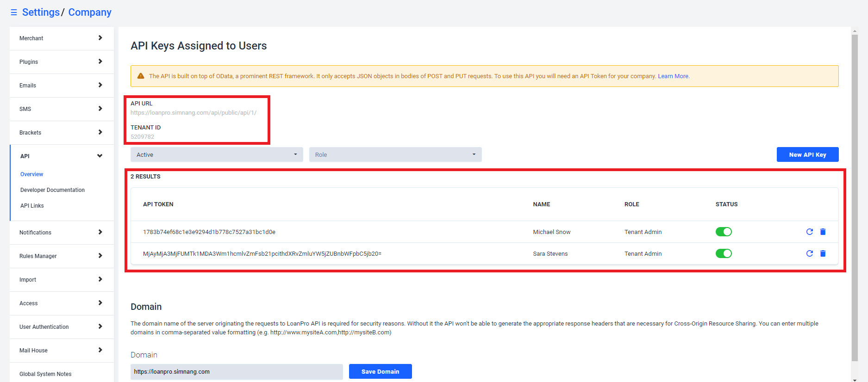Click the name Sara Stevens
The height and width of the screenshot is (382, 868).
(x=550, y=254)
